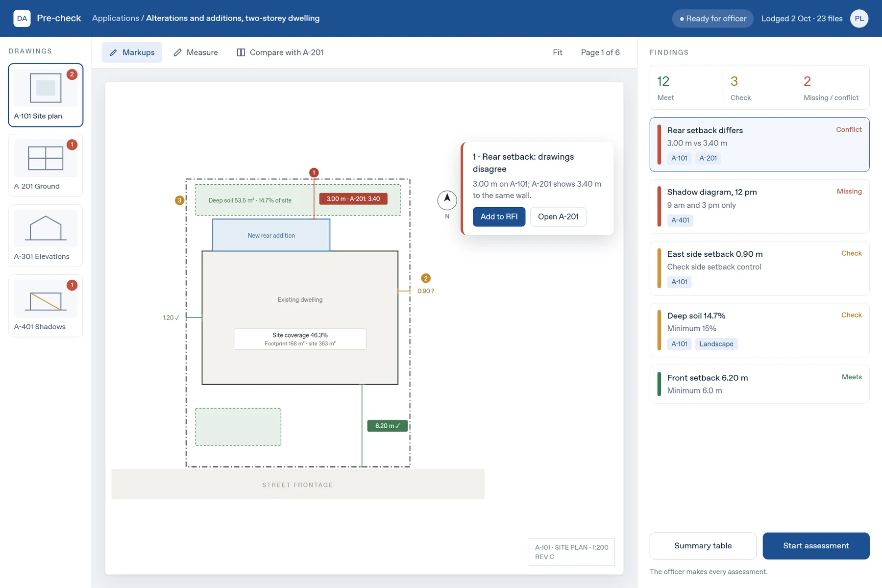Screen dimensions: 882x588
Task: Open the Summary table
Action: tap(703, 546)
